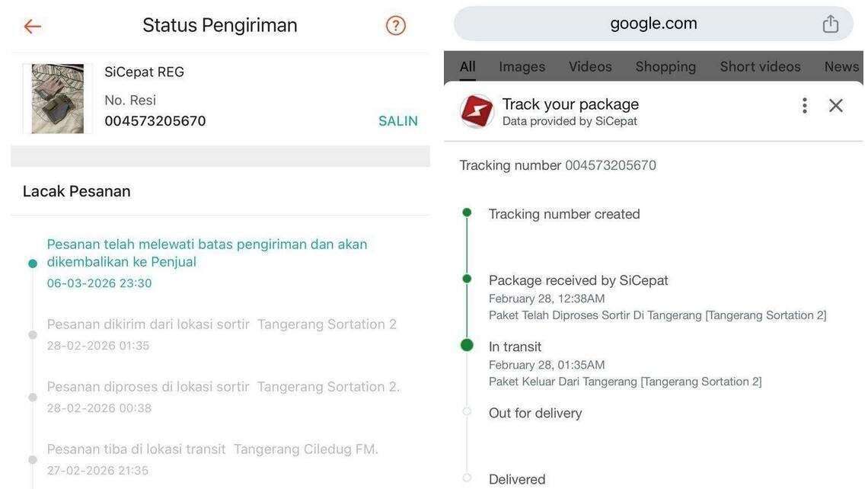
Task: Click the Tracking number created dot
Action: pyautogui.click(x=468, y=212)
